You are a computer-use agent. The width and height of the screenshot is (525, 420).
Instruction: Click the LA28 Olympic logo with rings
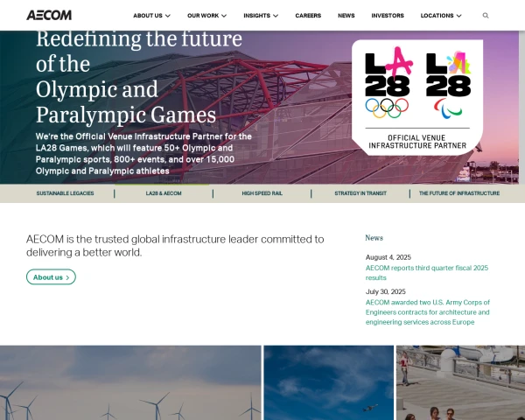(388, 82)
